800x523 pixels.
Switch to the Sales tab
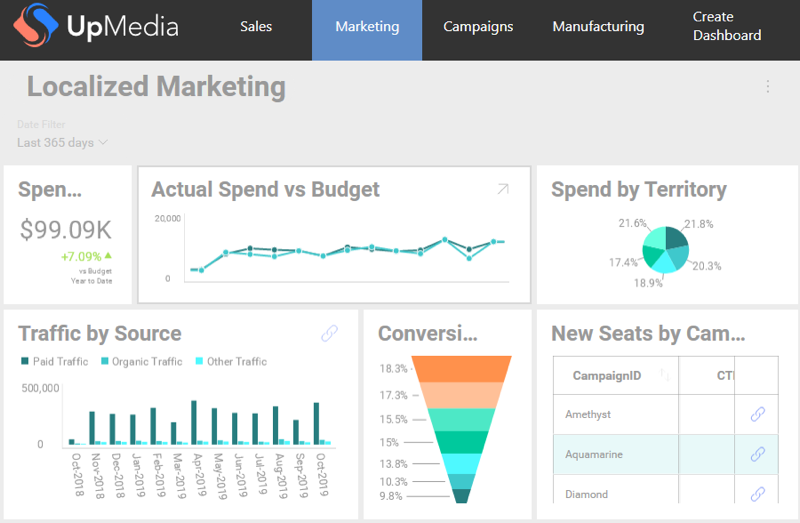[256, 27]
